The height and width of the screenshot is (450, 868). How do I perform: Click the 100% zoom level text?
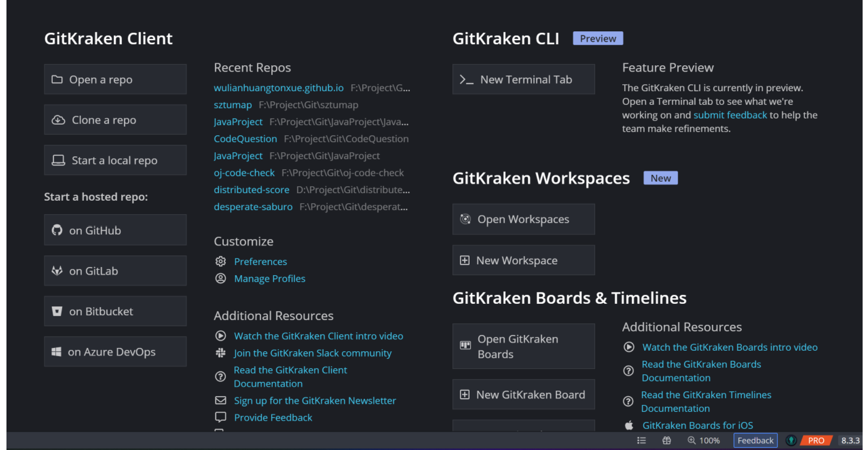pos(709,440)
